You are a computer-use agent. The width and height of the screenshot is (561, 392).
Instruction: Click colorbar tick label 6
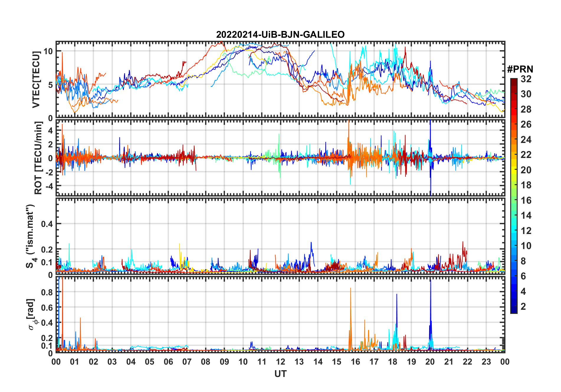(523, 276)
